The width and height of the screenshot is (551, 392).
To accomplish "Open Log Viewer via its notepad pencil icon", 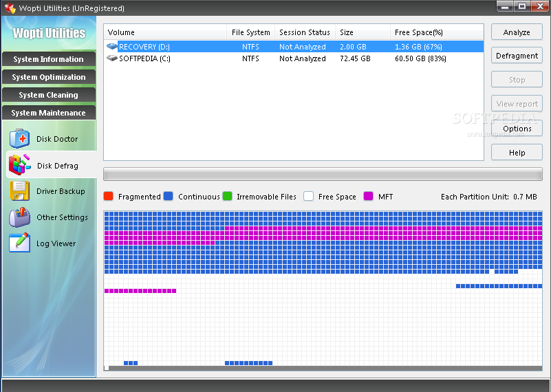I will click(x=20, y=243).
